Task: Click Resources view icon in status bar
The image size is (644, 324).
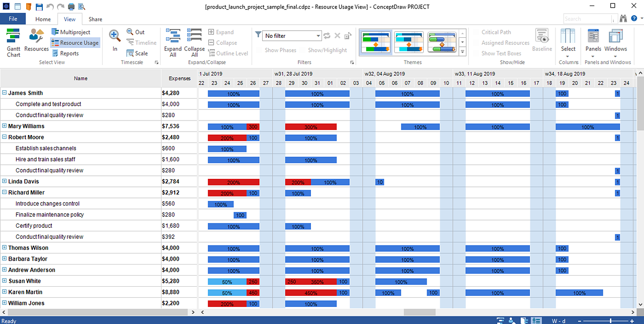Action: [512, 320]
